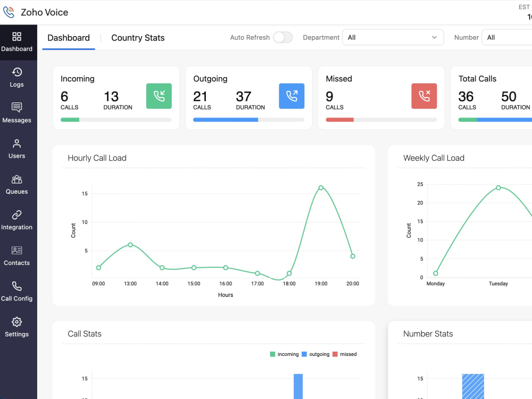This screenshot has width=532, height=399.
Task: Switch to the Country Stats tab
Action: (138, 38)
